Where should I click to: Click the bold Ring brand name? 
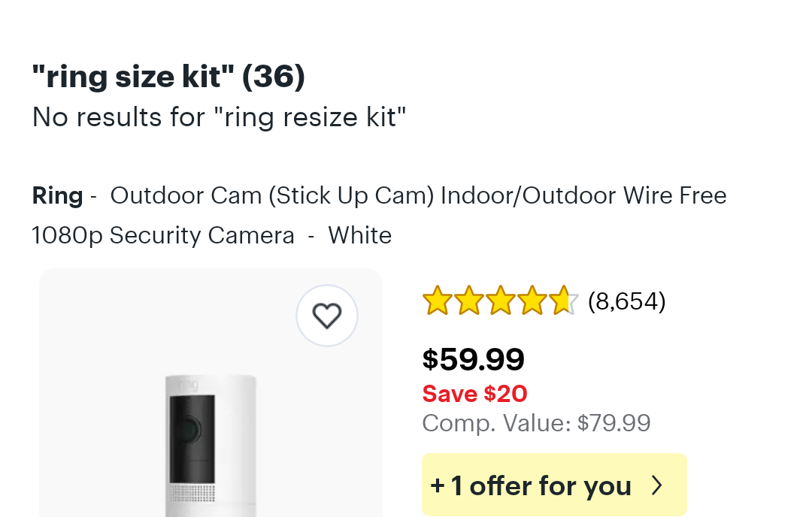tap(57, 195)
